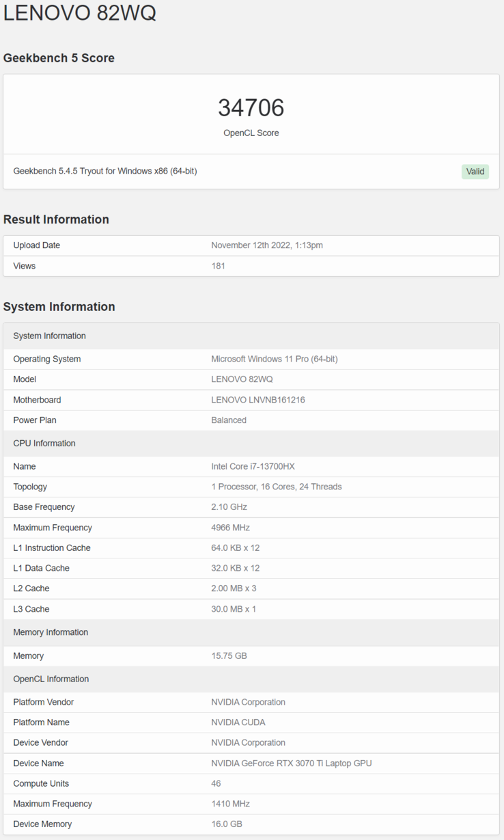Click the LENOVO 82WQ page title
504x840 pixels.
(x=80, y=12)
